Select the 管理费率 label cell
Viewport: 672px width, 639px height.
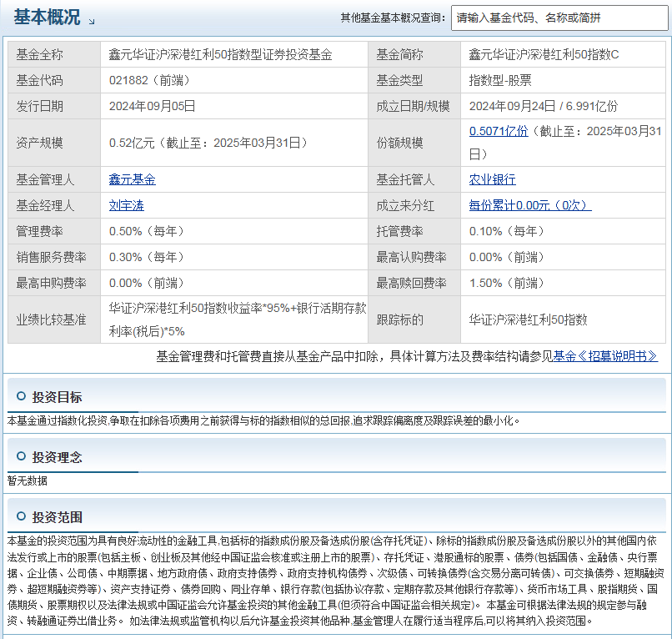point(54,231)
